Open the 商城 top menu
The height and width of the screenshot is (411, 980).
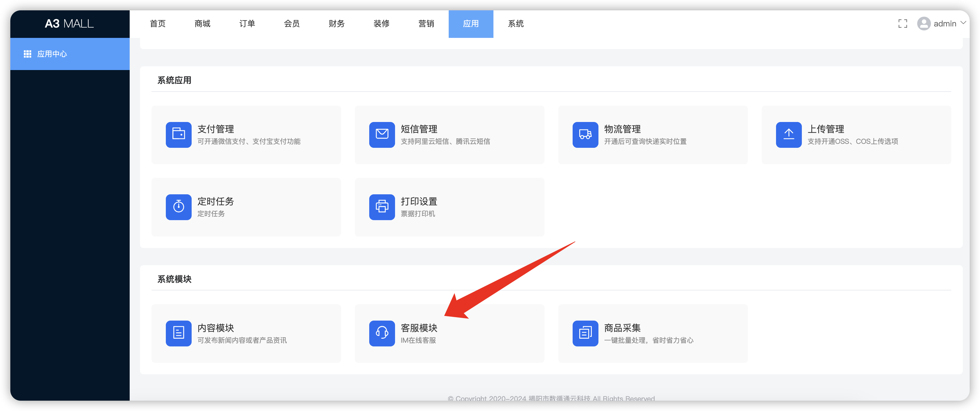[x=202, y=24]
